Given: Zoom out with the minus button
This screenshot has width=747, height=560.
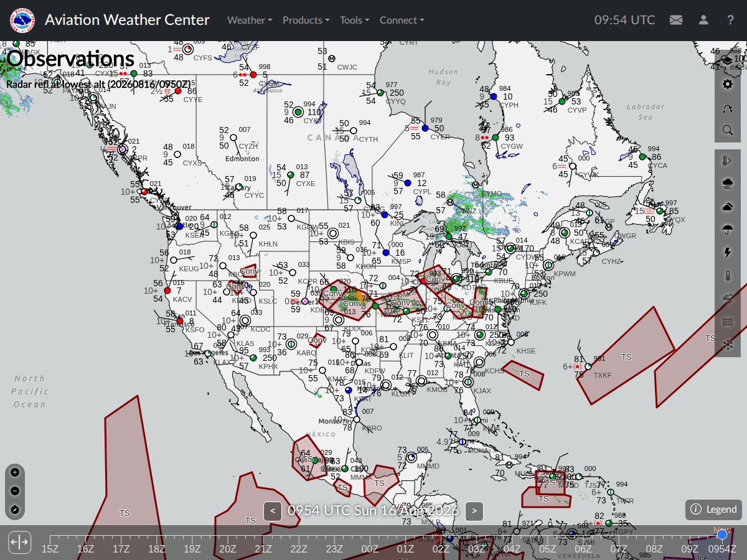Looking at the screenshot, I should click(x=15, y=491).
